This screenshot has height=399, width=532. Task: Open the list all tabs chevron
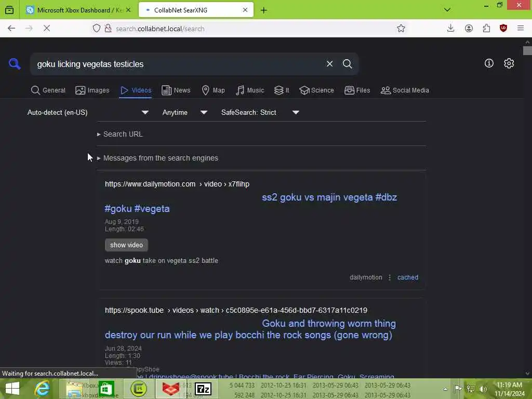(447, 10)
